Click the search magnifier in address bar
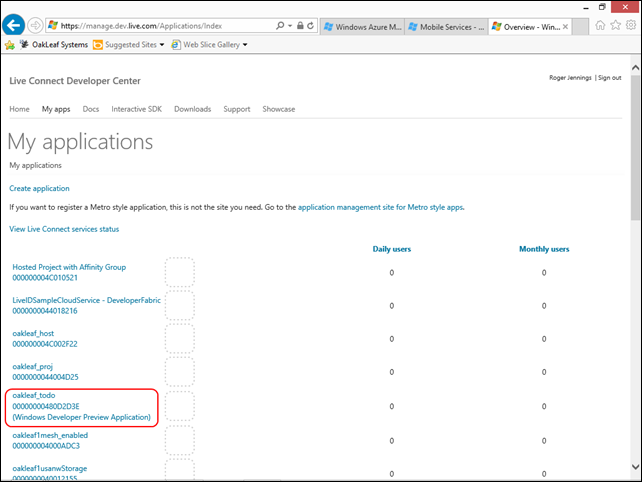This screenshot has width=642, height=482. coord(280,25)
